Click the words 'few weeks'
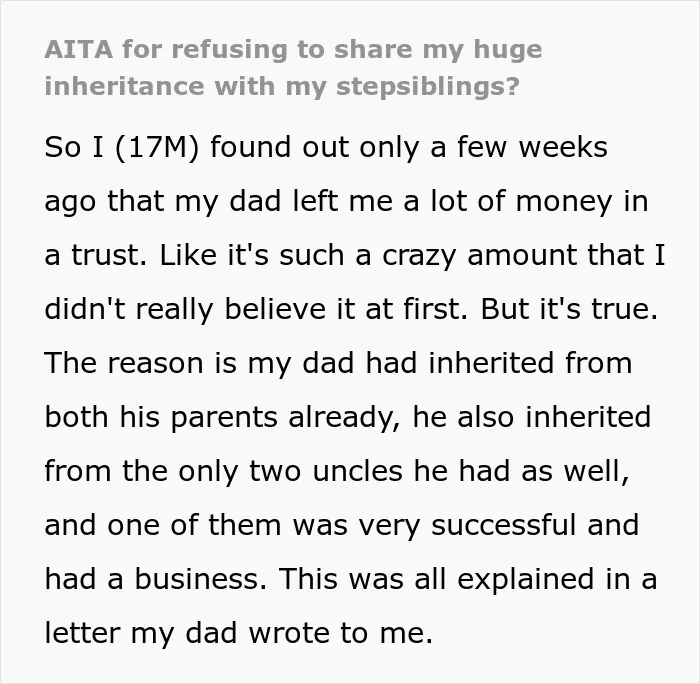 pos(532,147)
